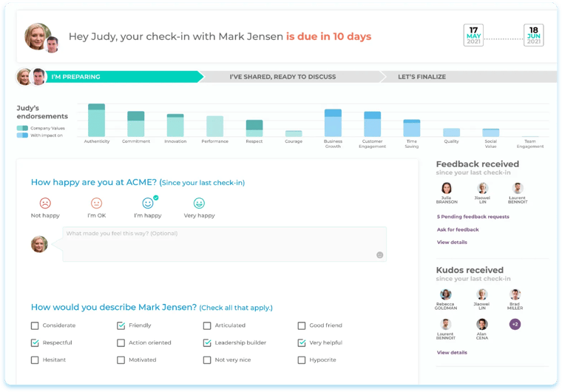Select the Very happy grinning face icon
Viewport: 562px width, 392px height.
(199, 203)
